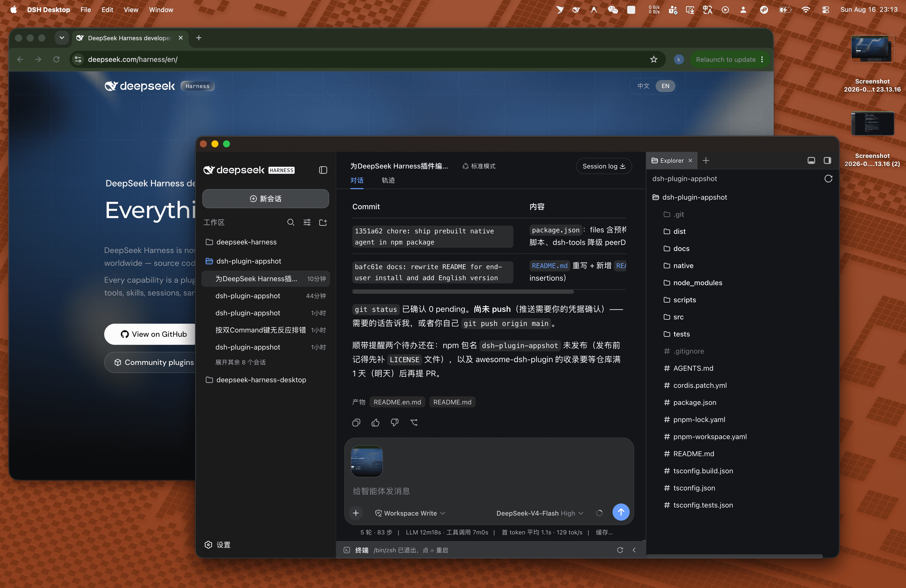Open the Apple menu
Viewport: 906px width, 588px height.
[x=14, y=10]
